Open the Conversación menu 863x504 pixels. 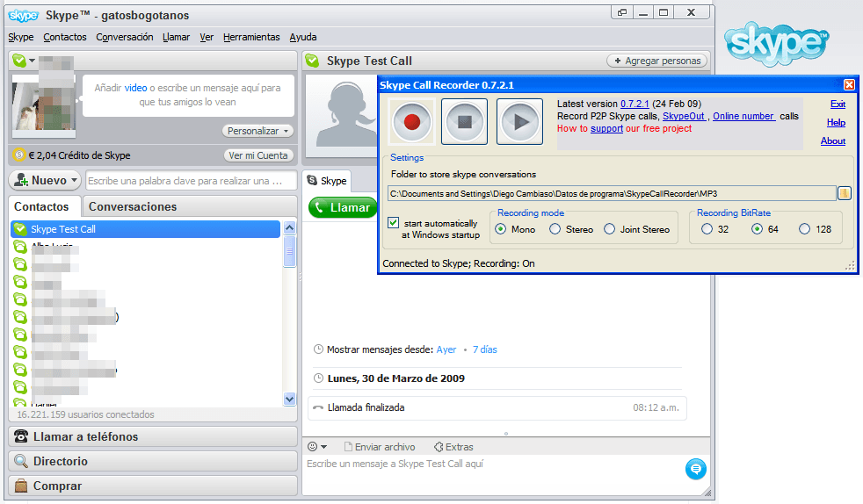[125, 37]
